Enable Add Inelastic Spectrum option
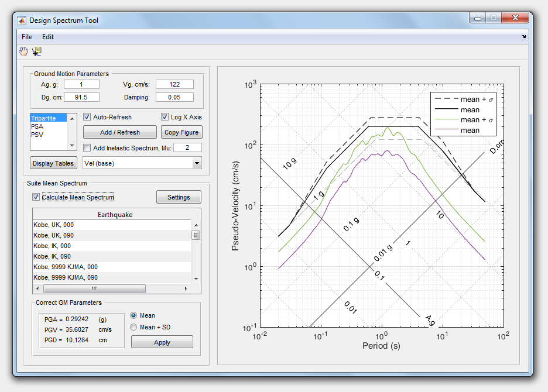 [87, 147]
